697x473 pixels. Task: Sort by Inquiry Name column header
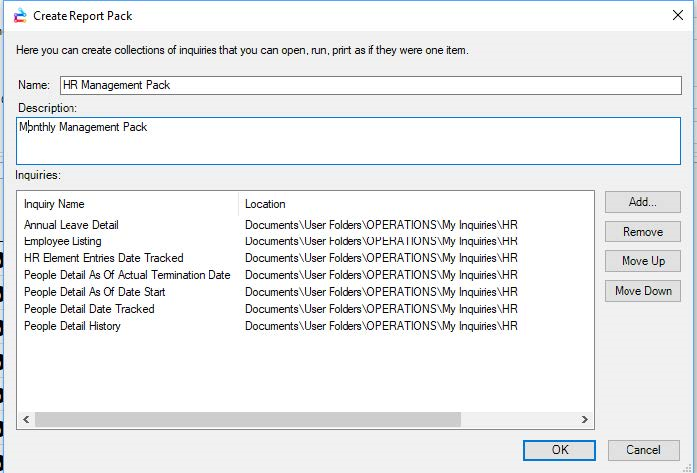[128, 204]
